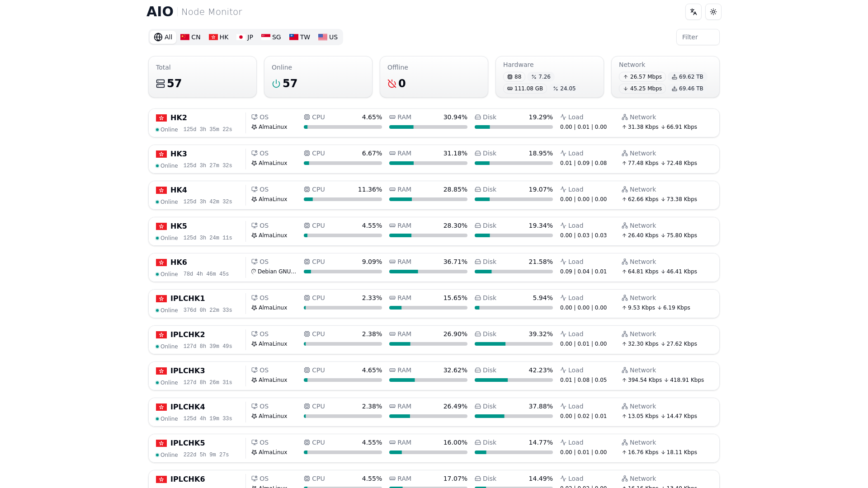Click the CPU chip icon in HK4 row
This screenshot has height=488, width=868.
point(307,189)
